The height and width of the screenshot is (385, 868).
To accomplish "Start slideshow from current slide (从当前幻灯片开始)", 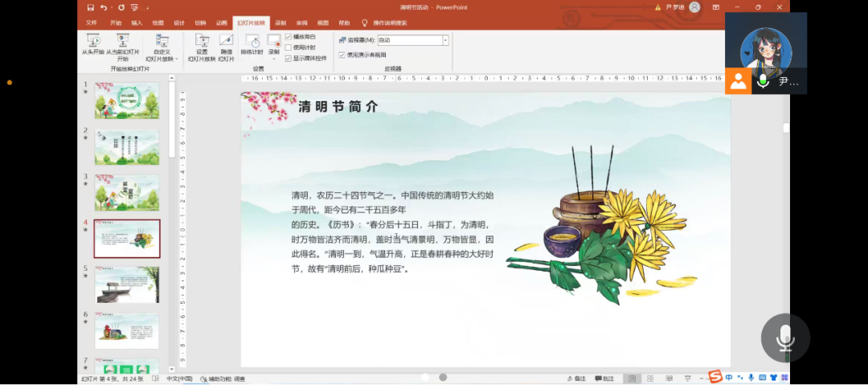I will click(x=123, y=41).
